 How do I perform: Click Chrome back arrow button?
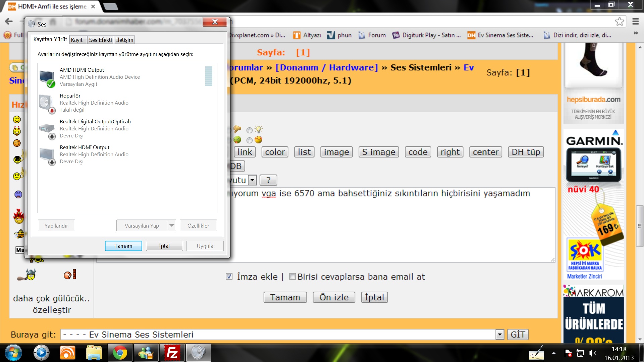click(9, 21)
